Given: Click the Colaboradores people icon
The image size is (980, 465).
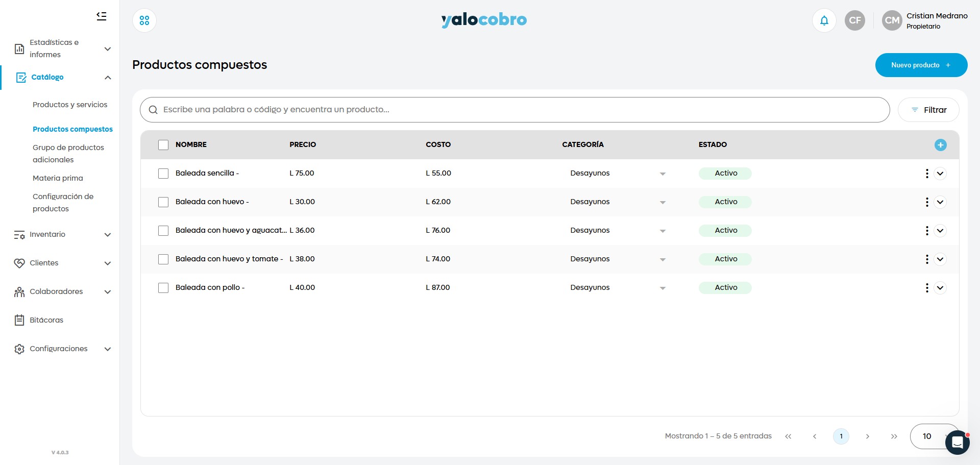Looking at the screenshot, I should coord(19,292).
